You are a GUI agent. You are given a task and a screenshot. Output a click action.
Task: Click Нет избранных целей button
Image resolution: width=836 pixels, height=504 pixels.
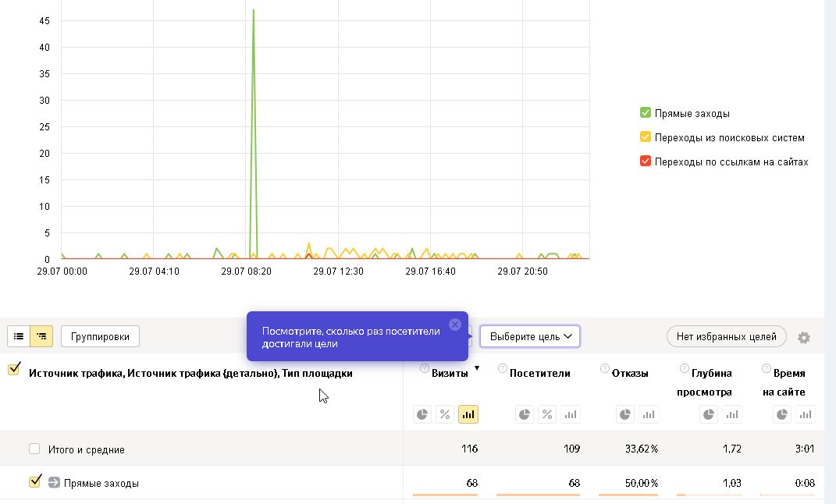click(726, 336)
